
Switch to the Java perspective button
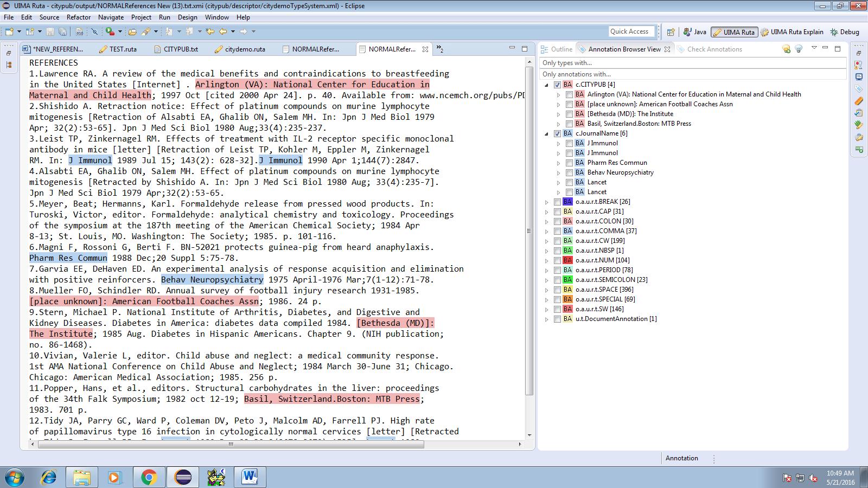pyautogui.click(x=695, y=32)
